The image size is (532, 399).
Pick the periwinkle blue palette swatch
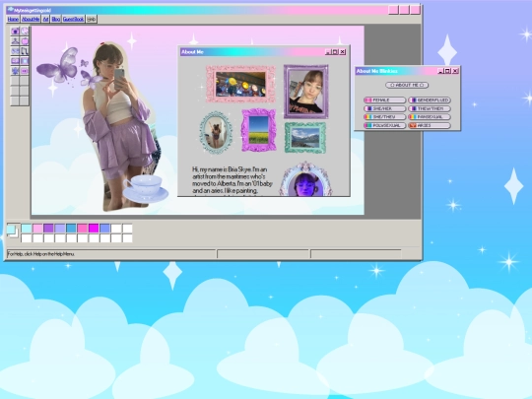click(x=104, y=229)
